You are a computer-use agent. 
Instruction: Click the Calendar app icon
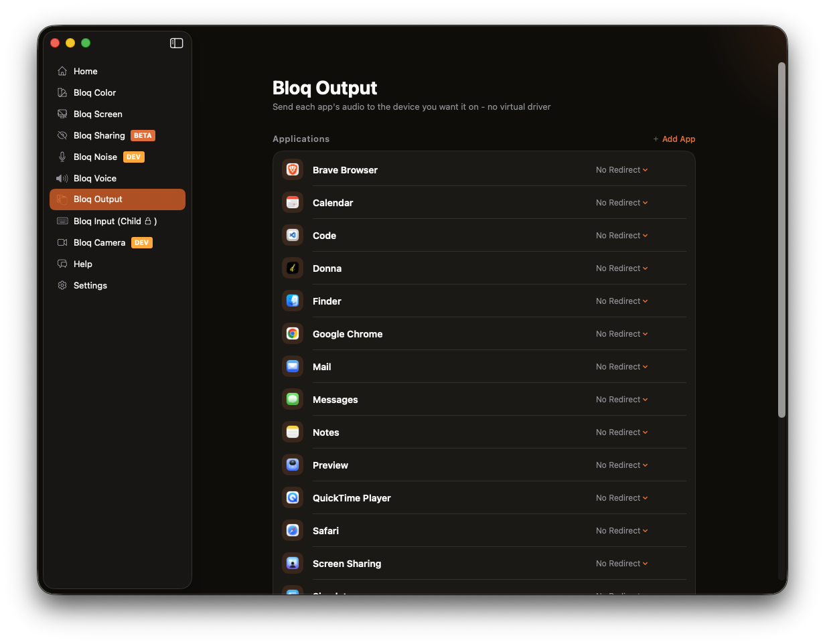coord(293,203)
